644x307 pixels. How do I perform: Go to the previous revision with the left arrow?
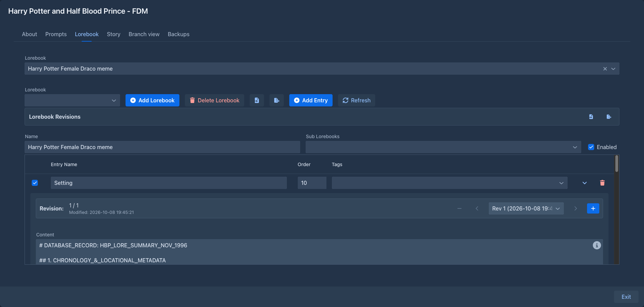pos(477,208)
